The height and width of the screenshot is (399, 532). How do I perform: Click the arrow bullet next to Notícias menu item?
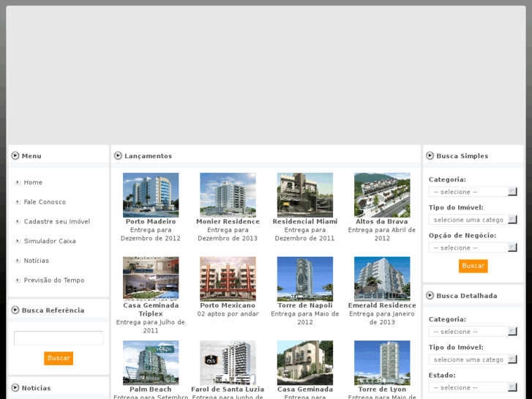tap(18, 261)
